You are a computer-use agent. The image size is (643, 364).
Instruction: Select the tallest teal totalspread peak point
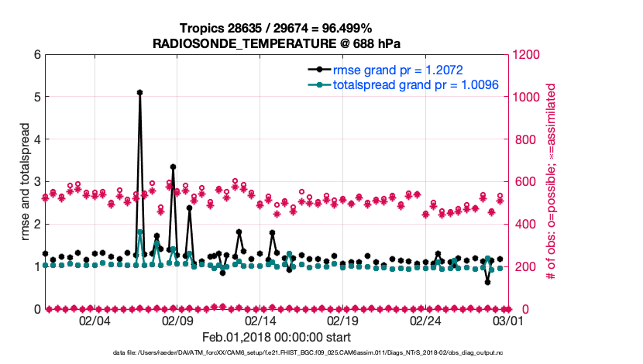click(x=139, y=232)
